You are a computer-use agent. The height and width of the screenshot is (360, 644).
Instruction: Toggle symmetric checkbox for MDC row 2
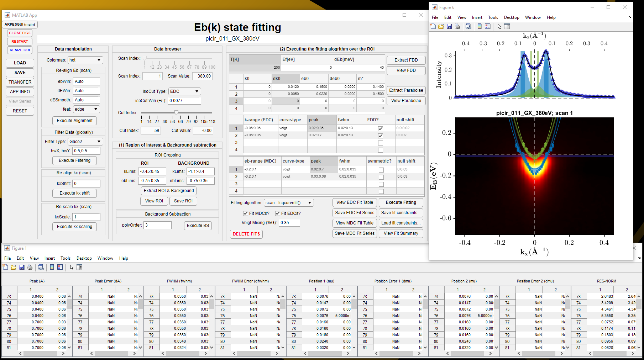pos(381,177)
